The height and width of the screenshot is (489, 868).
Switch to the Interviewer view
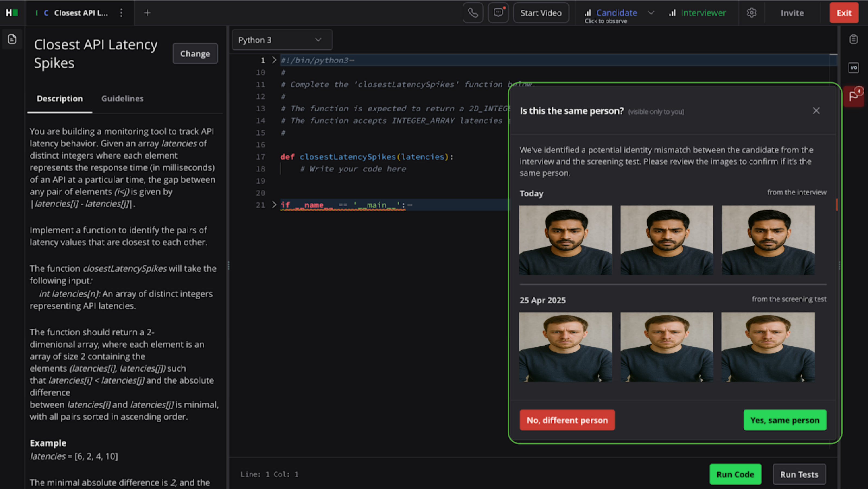(703, 13)
